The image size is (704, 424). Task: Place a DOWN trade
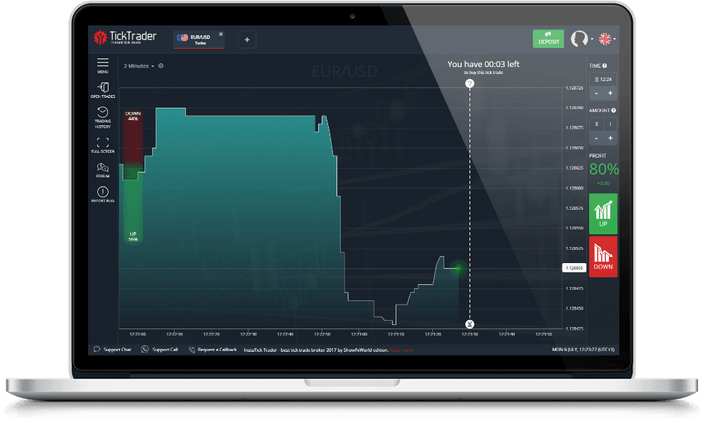click(x=603, y=256)
